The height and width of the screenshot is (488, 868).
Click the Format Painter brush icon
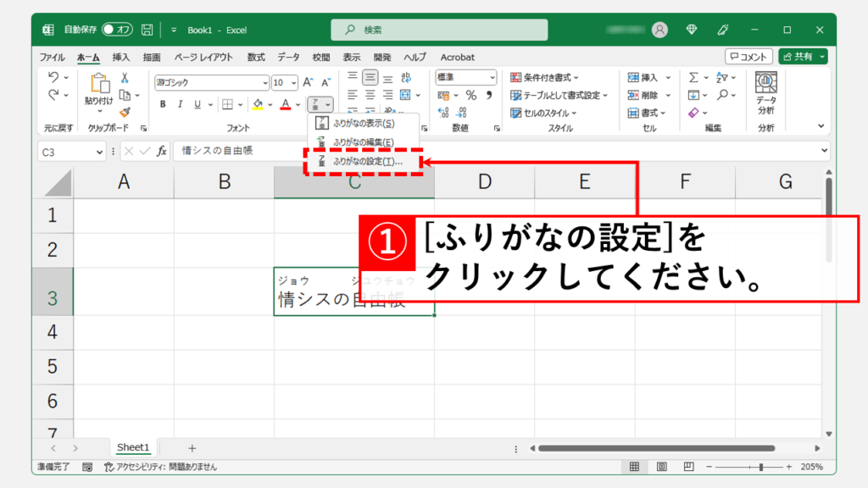125,112
